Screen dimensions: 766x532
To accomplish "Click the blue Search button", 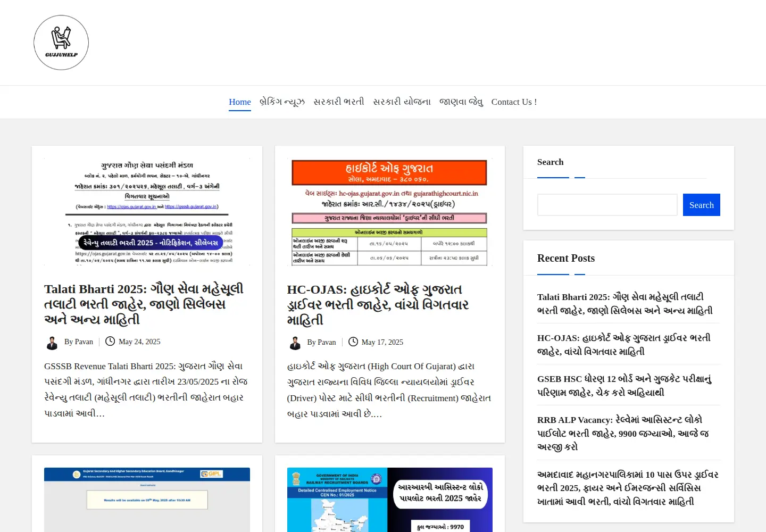I will click(x=702, y=205).
